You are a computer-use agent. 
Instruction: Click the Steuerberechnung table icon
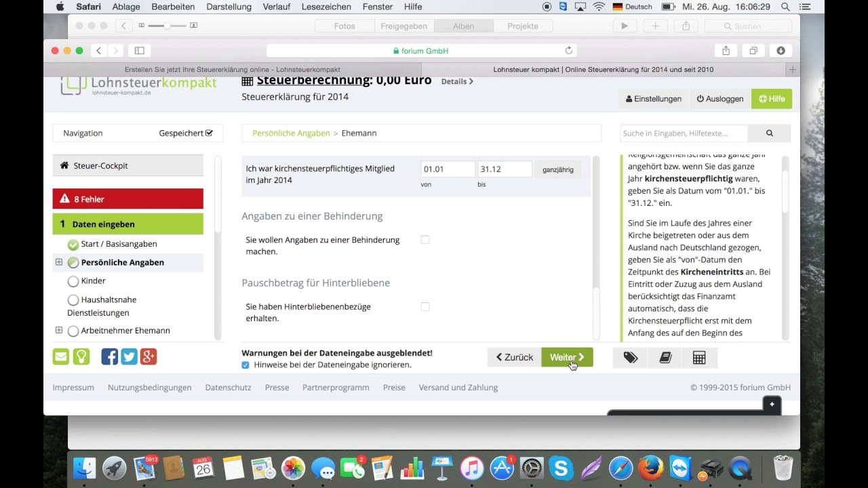(x=248, y=81)
